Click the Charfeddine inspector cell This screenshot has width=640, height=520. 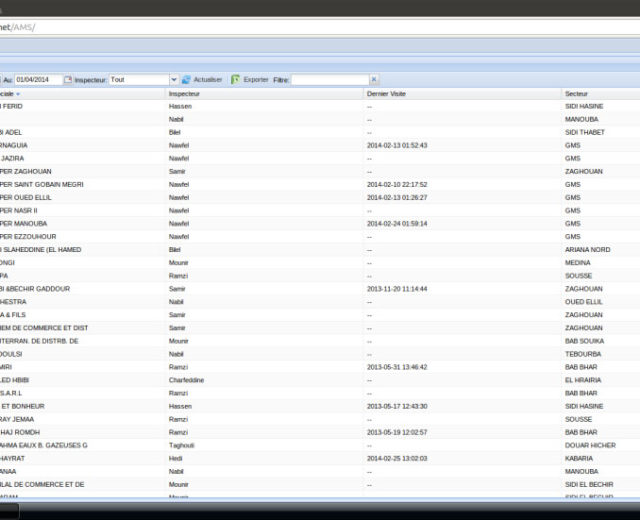tap(187, 380)
